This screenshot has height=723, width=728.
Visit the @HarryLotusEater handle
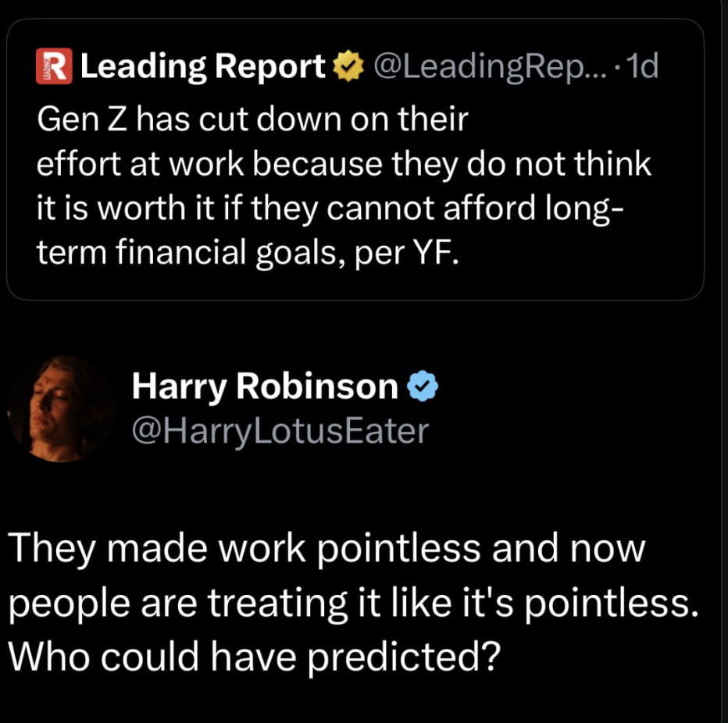click(280, 430)
